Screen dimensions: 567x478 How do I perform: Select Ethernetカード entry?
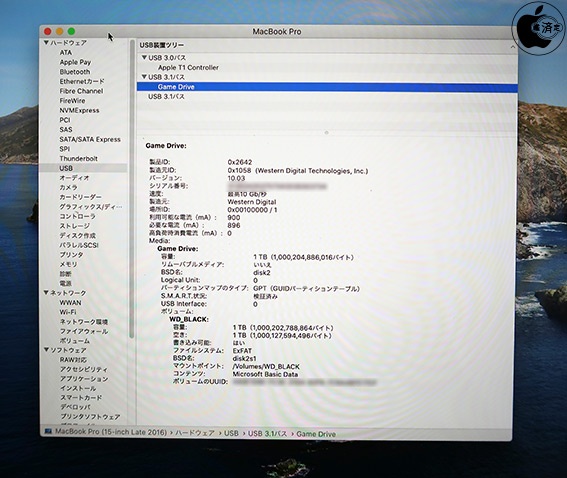point(82,81)
